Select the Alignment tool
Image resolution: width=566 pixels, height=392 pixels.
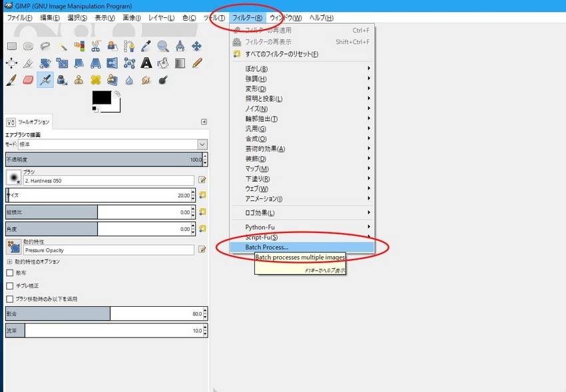[12, 63]
